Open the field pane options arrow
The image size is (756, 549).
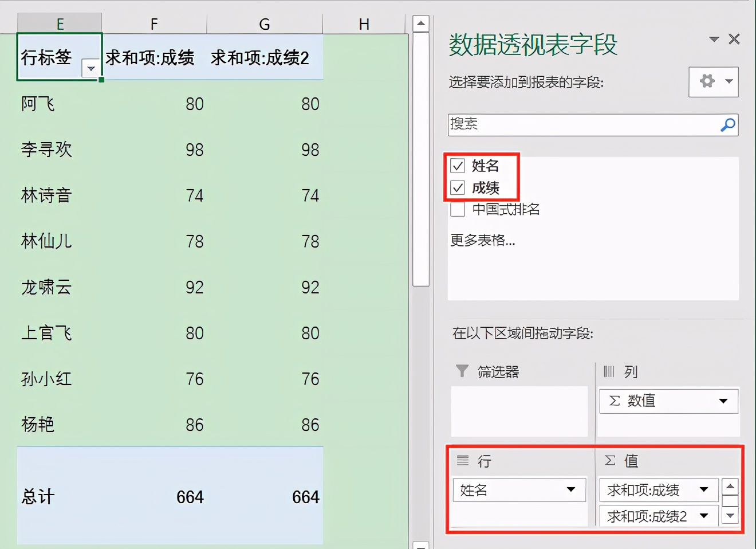pos(714,40)
